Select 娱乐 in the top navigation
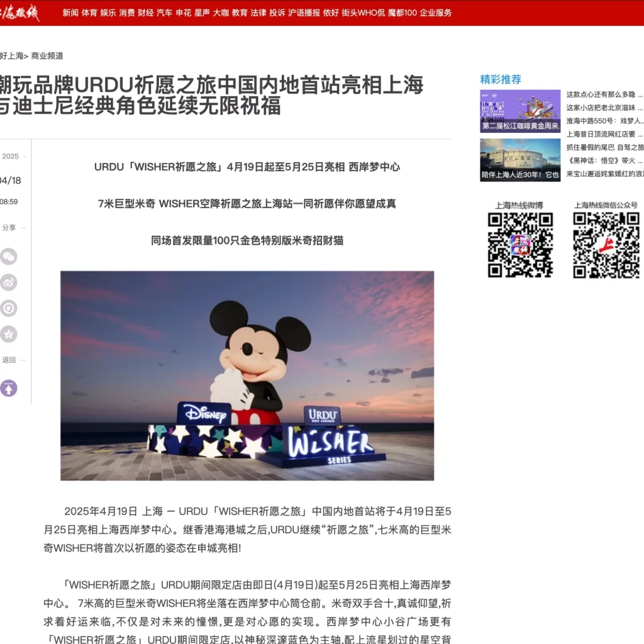 tap(108, 13)
